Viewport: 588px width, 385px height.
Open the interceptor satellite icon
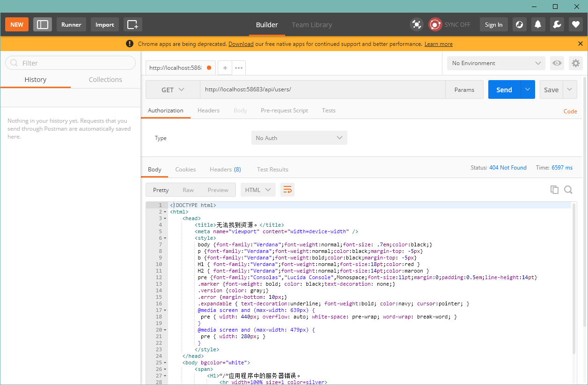416,24
